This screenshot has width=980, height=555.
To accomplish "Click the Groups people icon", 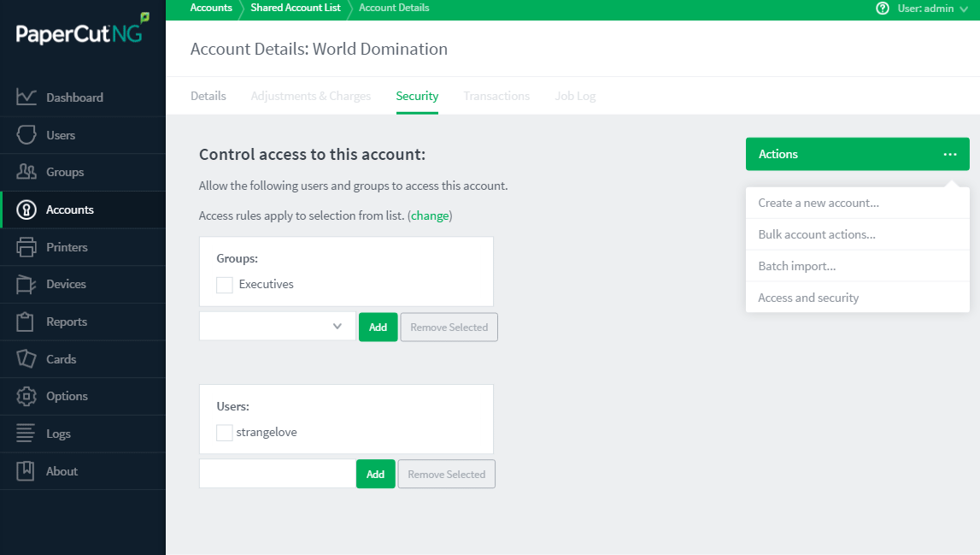I will pyautogui.click(x=26, y=171).
